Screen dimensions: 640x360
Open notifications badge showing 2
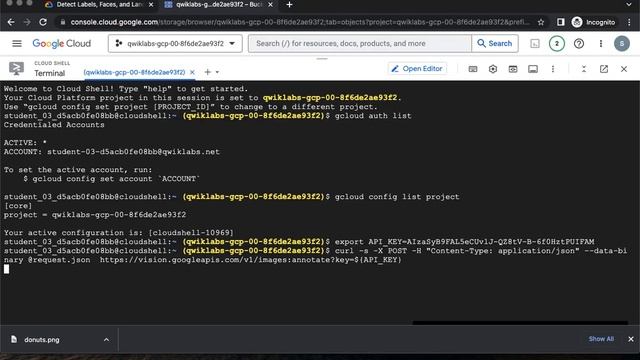[x=557, y=43]
